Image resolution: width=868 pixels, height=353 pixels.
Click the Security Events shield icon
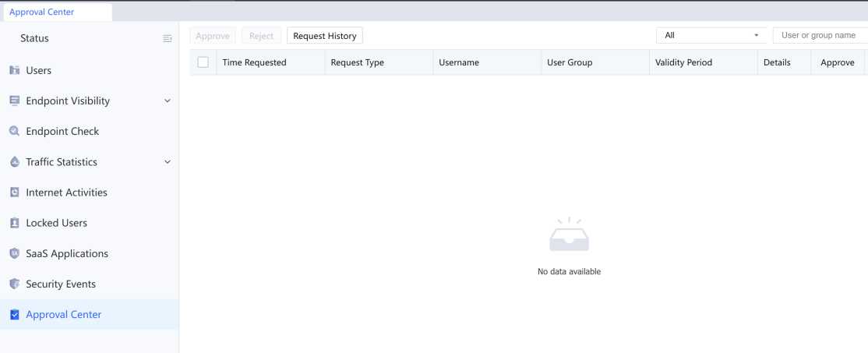(14, 284)
